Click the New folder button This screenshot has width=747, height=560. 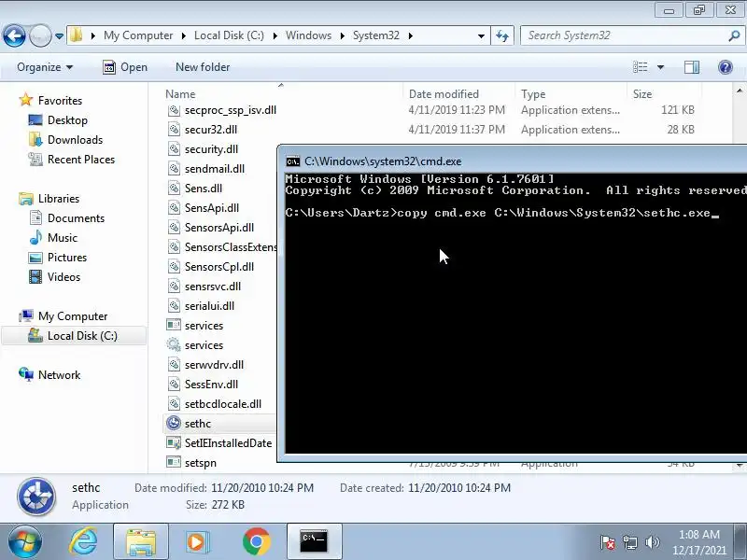tap(203, 67)
